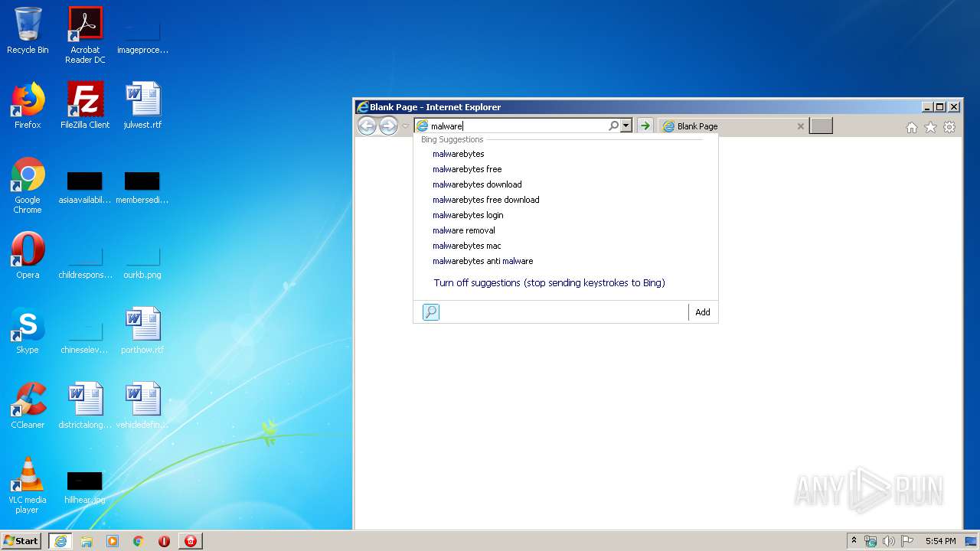This screenshot has height=551, width=980.
Task: Open Skype desktop shortcut
Action: point(28,331)
